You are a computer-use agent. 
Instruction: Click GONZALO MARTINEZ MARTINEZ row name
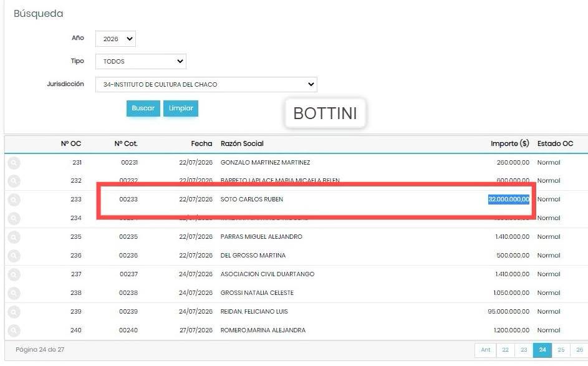point(265,163)
